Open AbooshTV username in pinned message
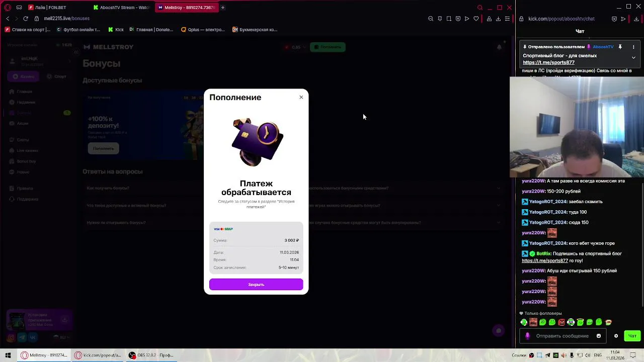Screen dimensions: 644x362 (x=603, y=47)
